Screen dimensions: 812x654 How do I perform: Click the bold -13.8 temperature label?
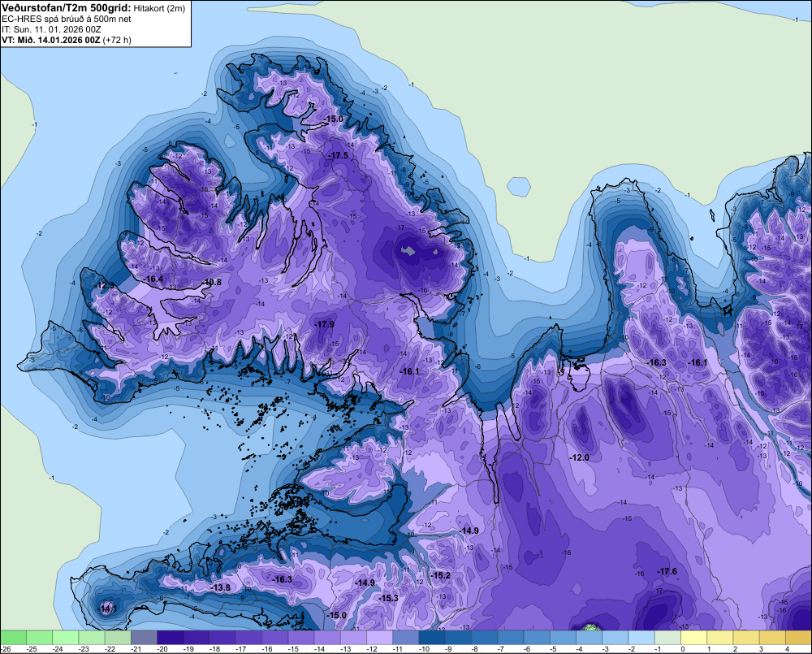click(x=221, y=587)
